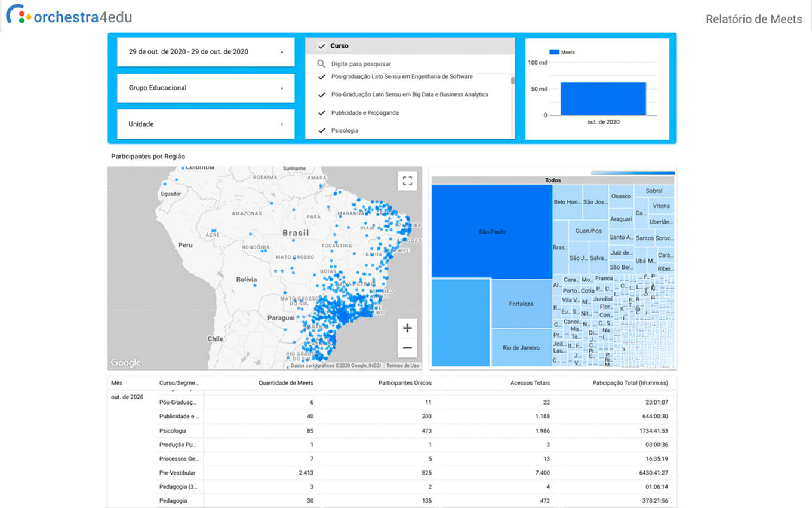Sort table by Quantidade de Meets column
The width and height of the screenshot is (812, 508).
[285, 383]
